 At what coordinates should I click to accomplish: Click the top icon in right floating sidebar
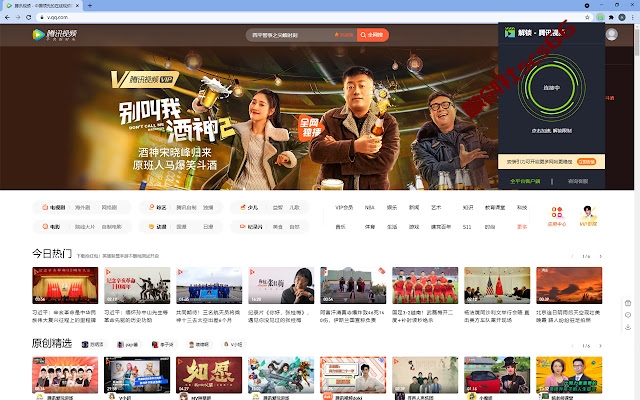pyautogui.click(x=628, y=303)
